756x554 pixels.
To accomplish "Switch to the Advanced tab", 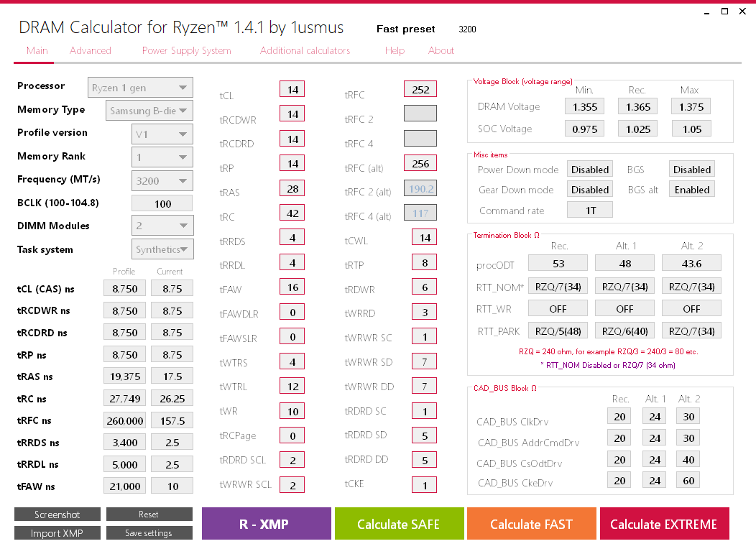I will 90,50.
